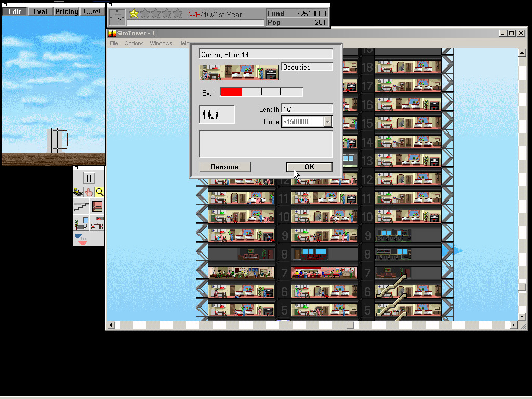Screen dimensions: 532x399
Task: Open the control box of status bar window
Action: click(x=110, y=5)
